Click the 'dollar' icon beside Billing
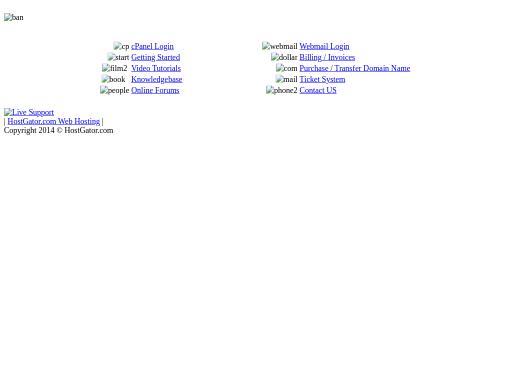The image size is (512, 384). coord(284,57)
